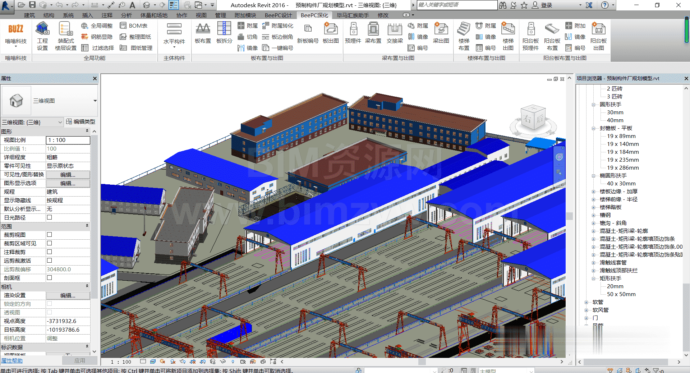The image size is (690, 373).
Task: Click the ViewCube in the 3D view
Action: (x=533, y=117)
